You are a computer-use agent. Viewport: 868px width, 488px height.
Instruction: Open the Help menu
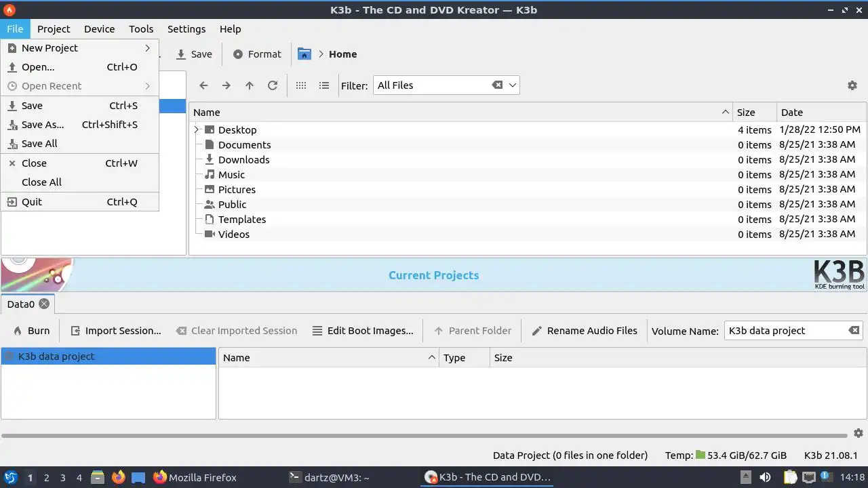click(230, 29)
